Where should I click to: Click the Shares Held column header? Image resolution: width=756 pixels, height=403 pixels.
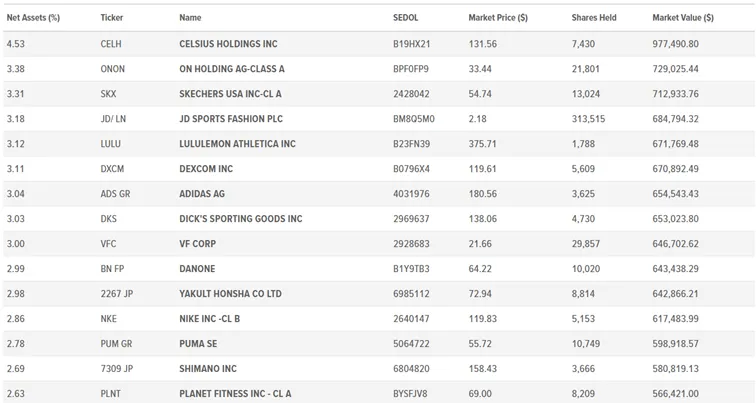[594, 18]
